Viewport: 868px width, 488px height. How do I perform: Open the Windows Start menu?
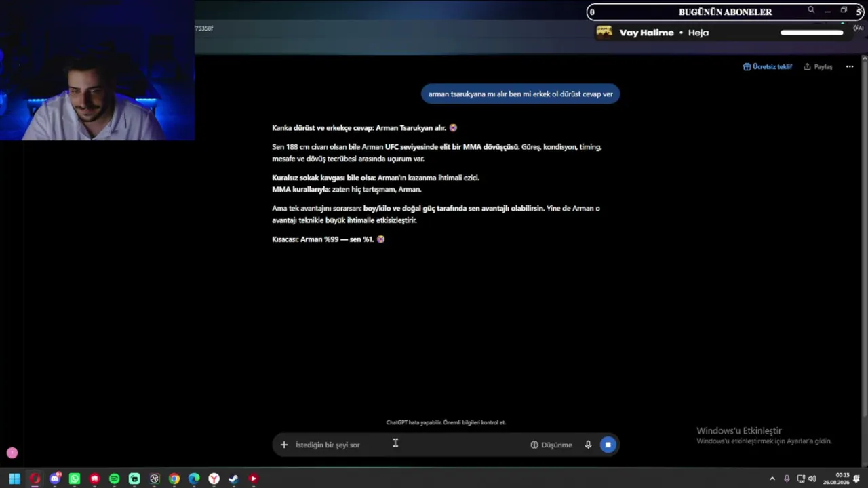[x=14, y=479]
